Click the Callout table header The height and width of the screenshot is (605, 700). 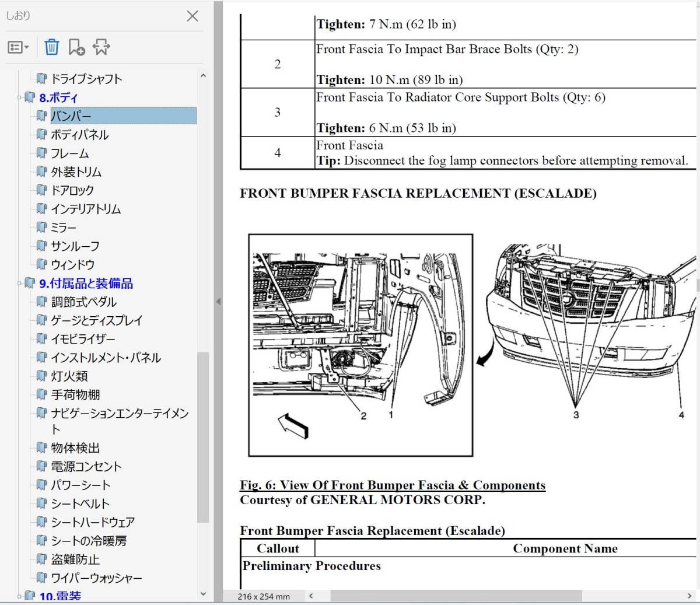point(278,548)
